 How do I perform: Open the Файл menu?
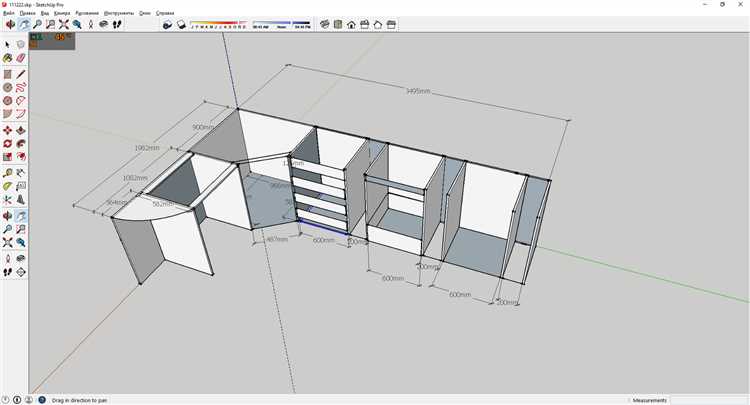pyautogui.click(x=8, y=13)
